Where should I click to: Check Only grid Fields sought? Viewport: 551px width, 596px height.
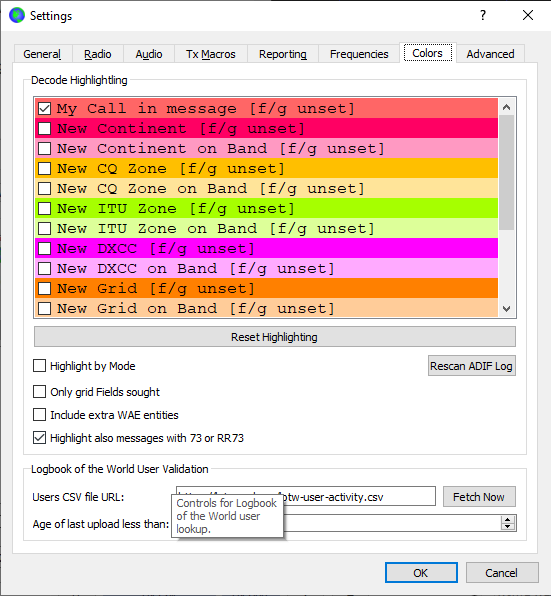pos(40,392)
